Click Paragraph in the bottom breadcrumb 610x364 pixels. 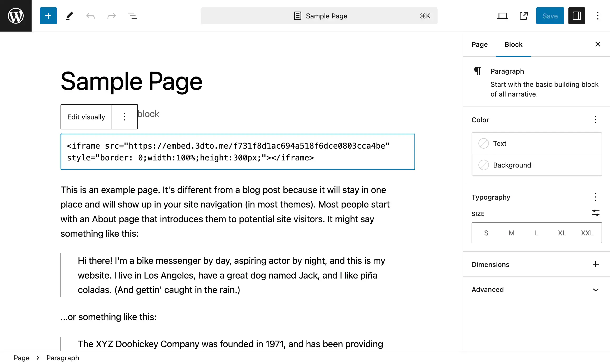coord(63,358)
